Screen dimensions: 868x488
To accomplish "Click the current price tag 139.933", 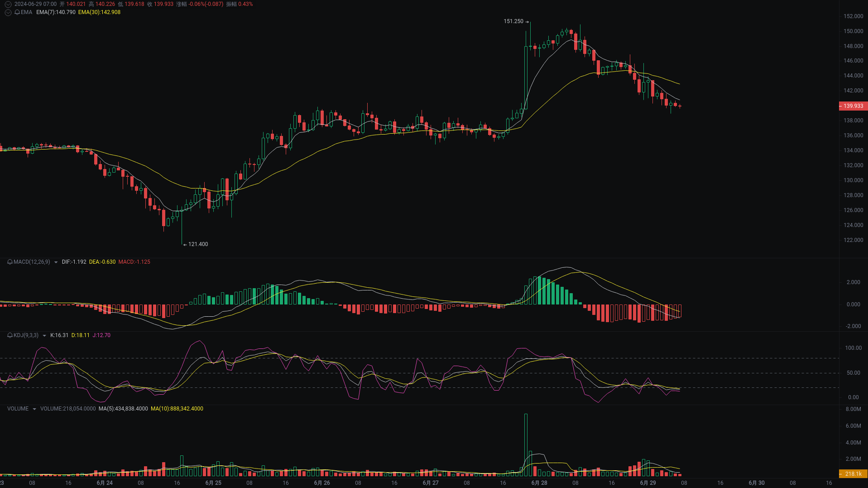I will click(853, 106).
